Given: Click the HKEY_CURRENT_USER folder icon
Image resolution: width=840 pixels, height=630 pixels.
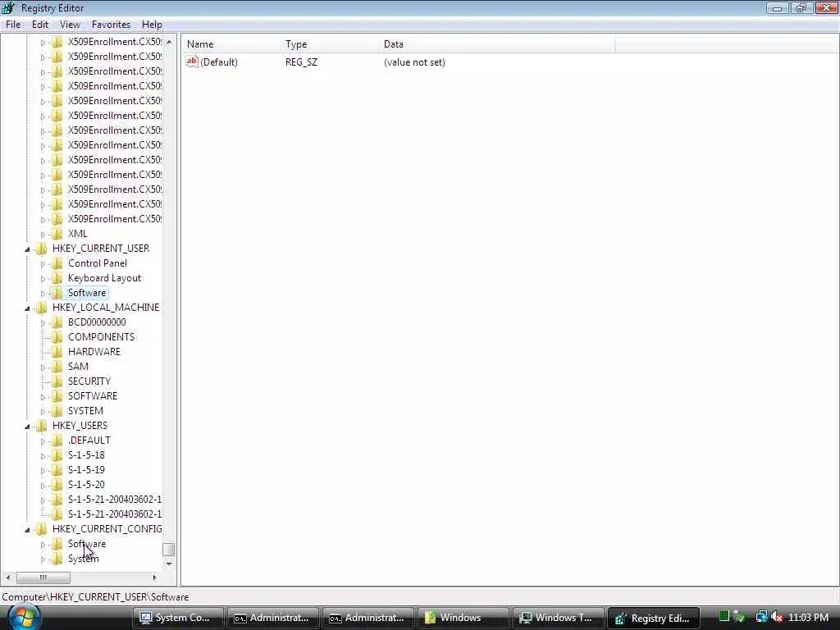Looking at the screenshot, I should pyautogui.click(x=41, y=249).
